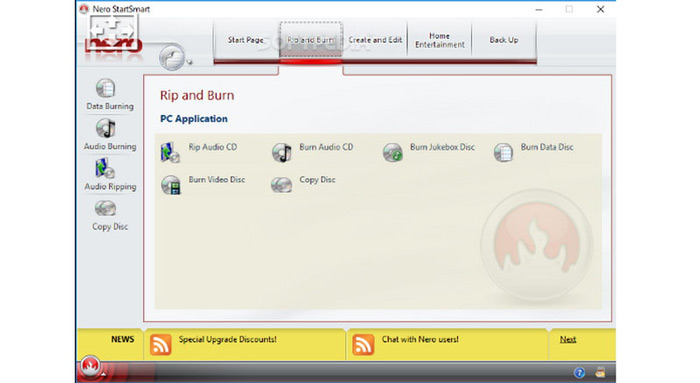Open the Special Upgrade Discounts! news item
The width and height of the screenshot is (700, 383).
228,339
